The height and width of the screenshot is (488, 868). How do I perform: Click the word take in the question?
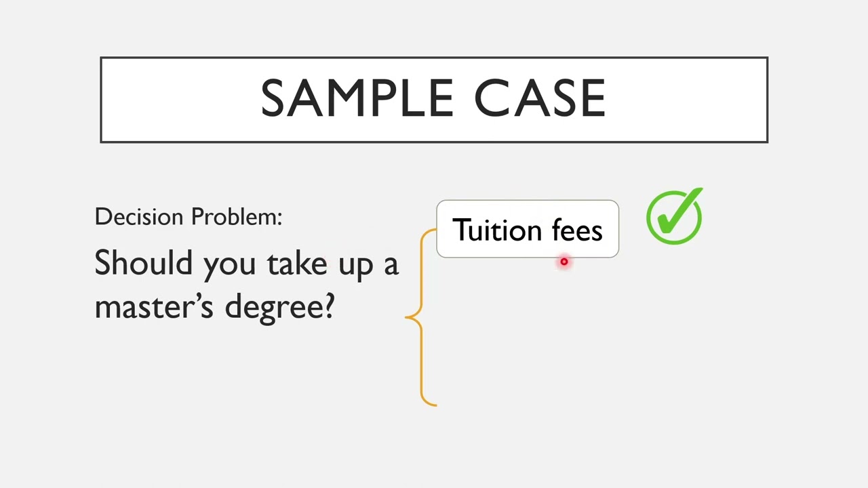[x=297, y=263]
